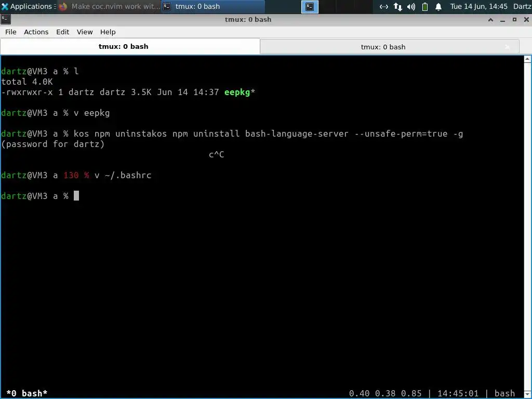Close the tmux terminal window
This screenshot has width=532, height=399.
[526, 20]
